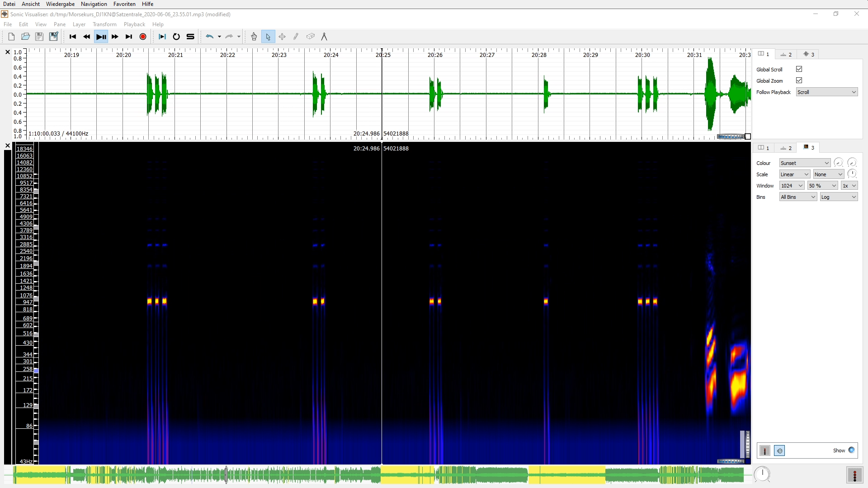Toggle Play/Pause playback

point(101,37)
